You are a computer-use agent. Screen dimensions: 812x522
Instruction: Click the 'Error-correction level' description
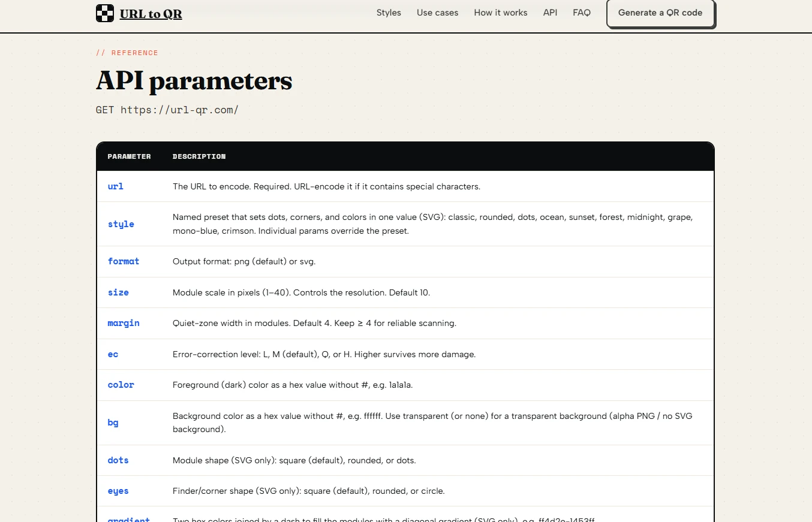point(324,354)
